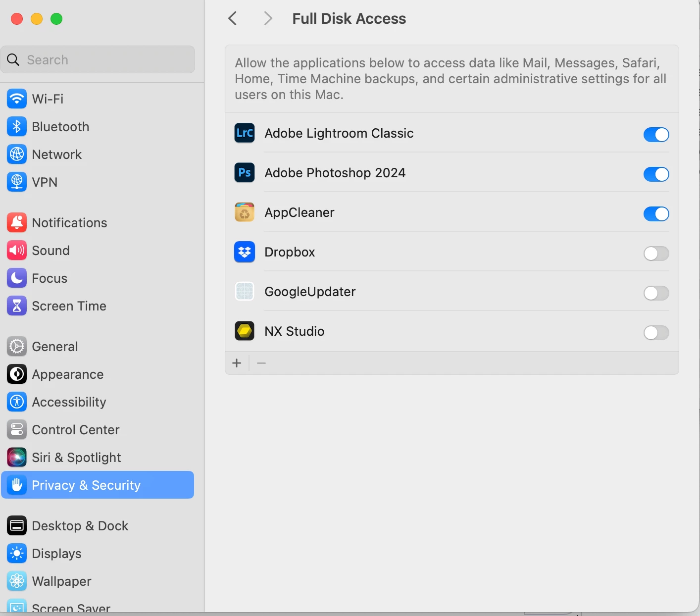
Task: Open Focus moon icon
Action: click(17, 278)
